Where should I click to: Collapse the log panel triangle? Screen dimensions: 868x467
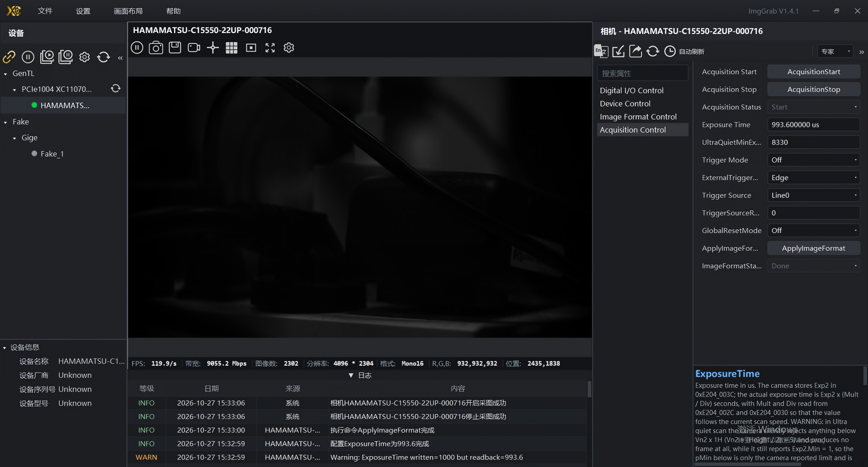[x=351, y=376]
